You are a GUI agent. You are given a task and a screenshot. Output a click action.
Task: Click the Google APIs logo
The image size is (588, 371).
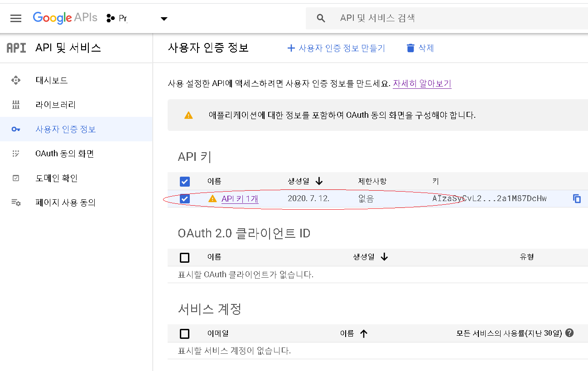(x=65, y=18)
